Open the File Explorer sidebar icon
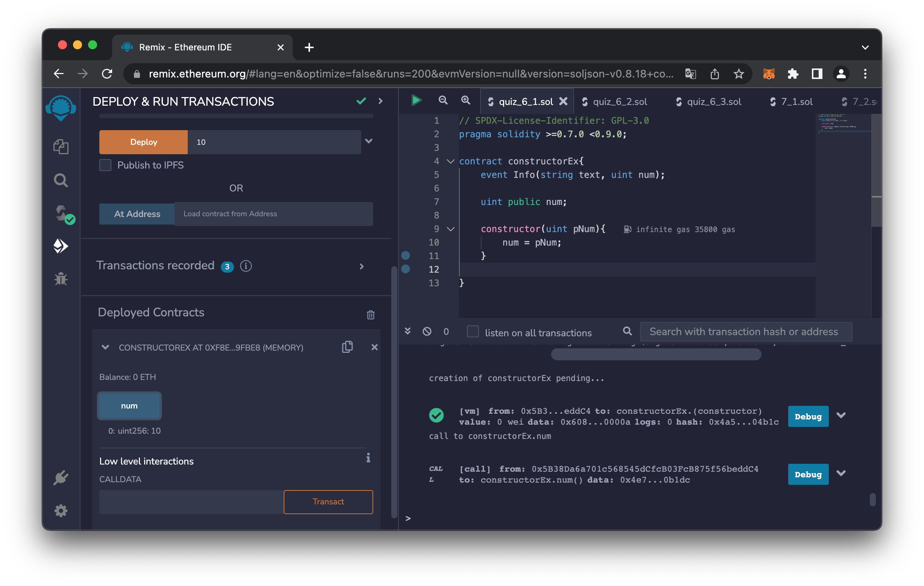The image size is (924, 586). pos(61,147)
